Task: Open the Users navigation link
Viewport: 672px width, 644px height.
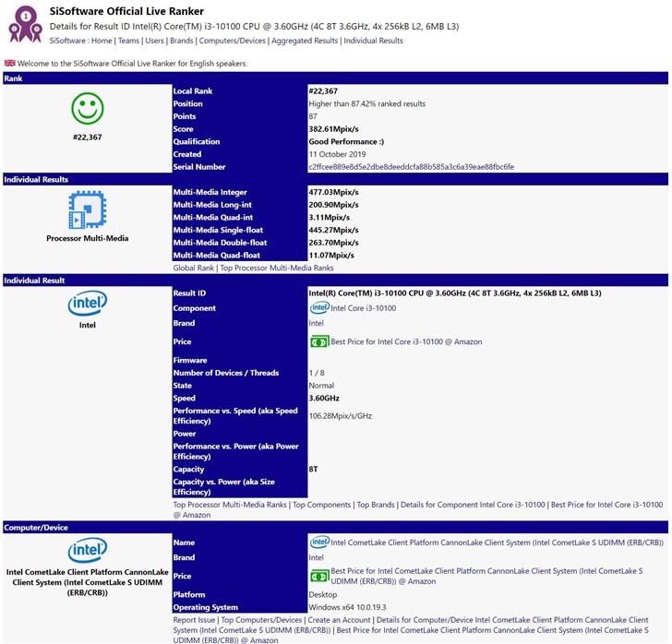Action: (155, 41)
